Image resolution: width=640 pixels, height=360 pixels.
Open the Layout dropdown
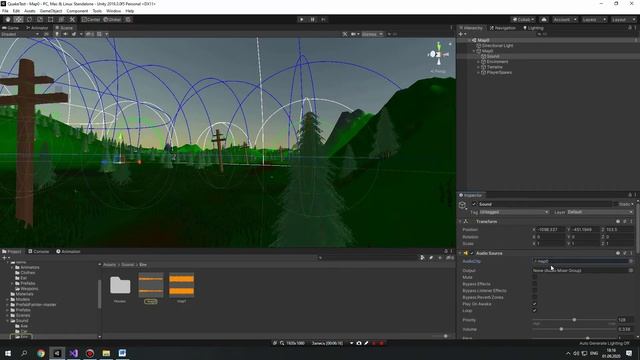pyautogui.click(x=623, y=20)
